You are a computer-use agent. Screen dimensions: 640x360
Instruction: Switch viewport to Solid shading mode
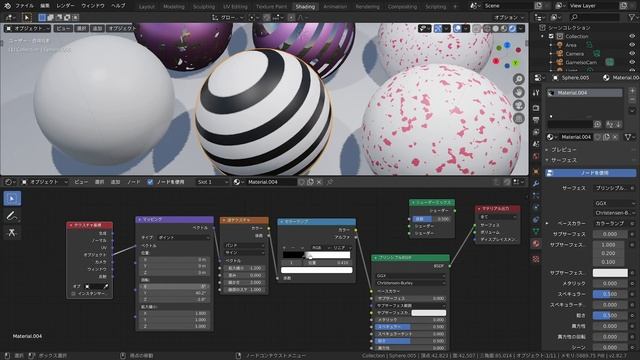coord(496,29)
